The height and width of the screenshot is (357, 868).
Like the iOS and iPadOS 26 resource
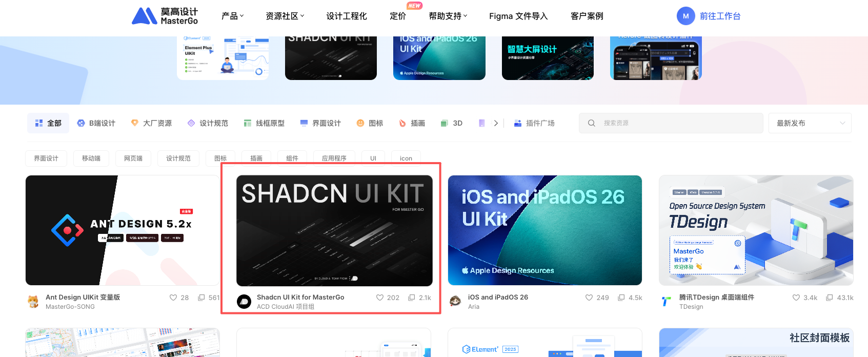click(589, 298)
